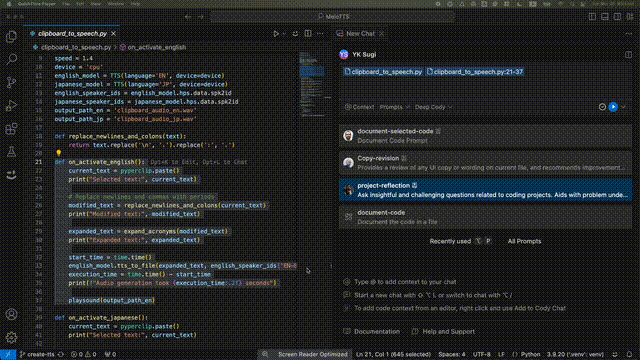The image size is (640, 360).
Task: Toggle the bottom panel layout
Action: pos(605,17)
